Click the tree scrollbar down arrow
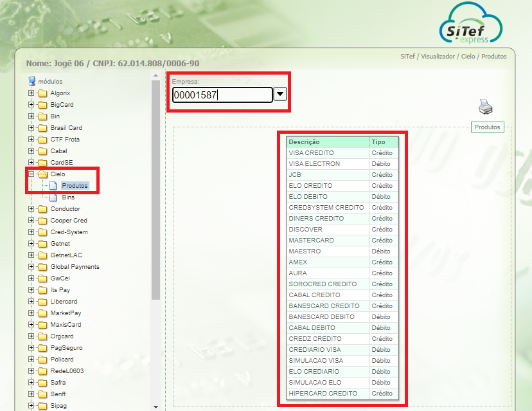The height and width of the screenshot is (411, 532). pyautogui.click(x=155, y=406)
